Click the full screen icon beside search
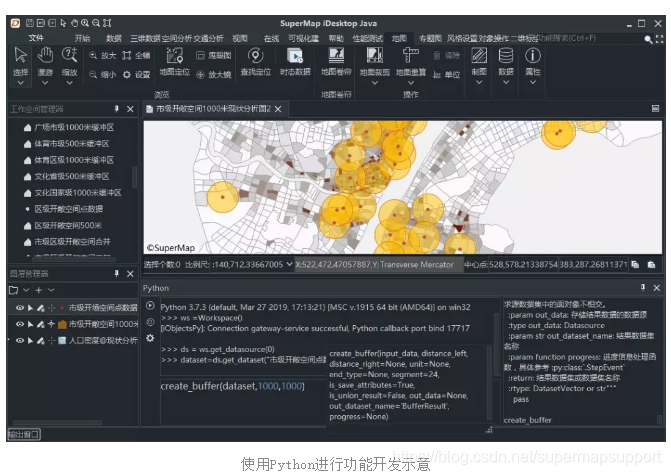This screenshot has width=671, height=475. (659, 39)
